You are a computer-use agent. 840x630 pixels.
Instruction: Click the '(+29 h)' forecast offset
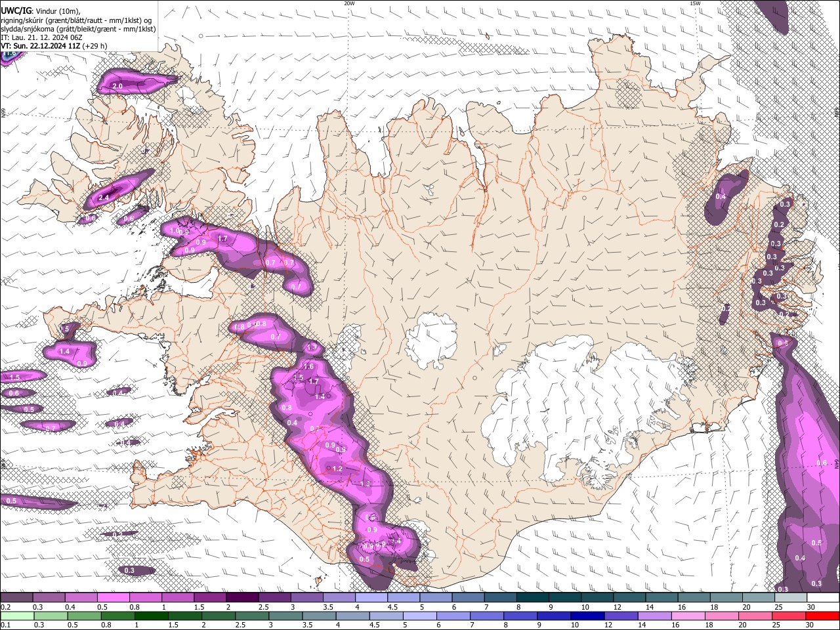[x=96, y=46]
